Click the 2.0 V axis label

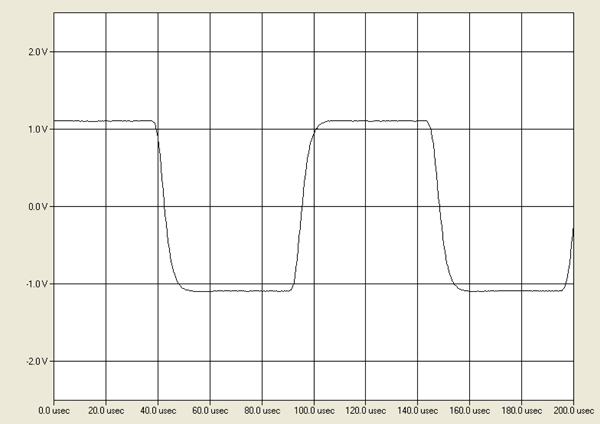point(38,52)
